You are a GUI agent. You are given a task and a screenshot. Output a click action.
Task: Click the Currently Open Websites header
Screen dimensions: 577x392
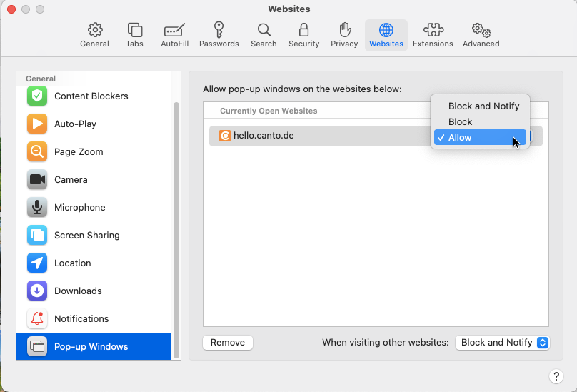[x=269, y=111]
